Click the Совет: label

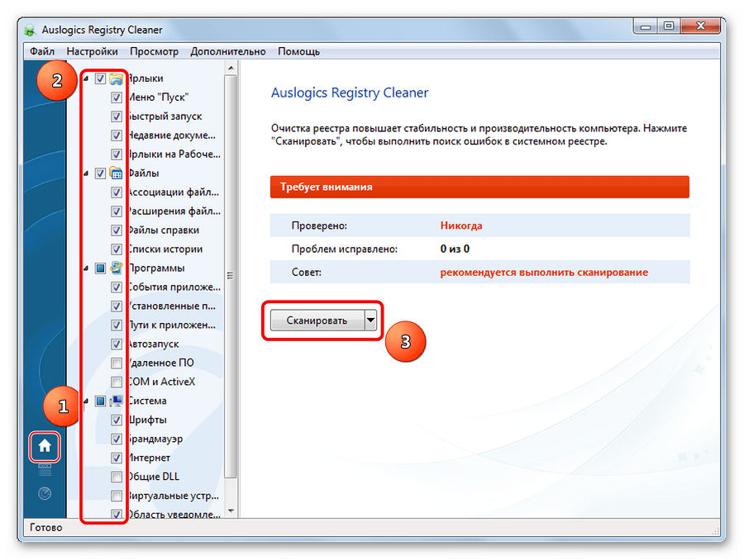(307, 273)
